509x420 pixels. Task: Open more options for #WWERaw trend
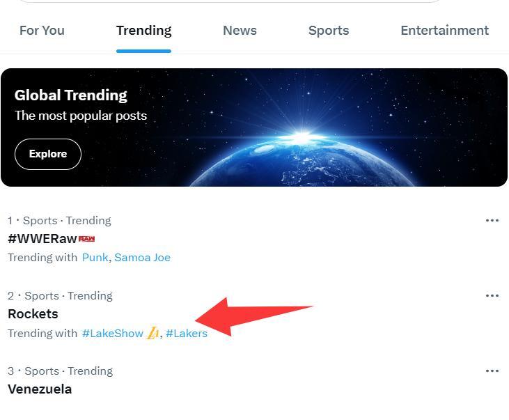[492, 221]
